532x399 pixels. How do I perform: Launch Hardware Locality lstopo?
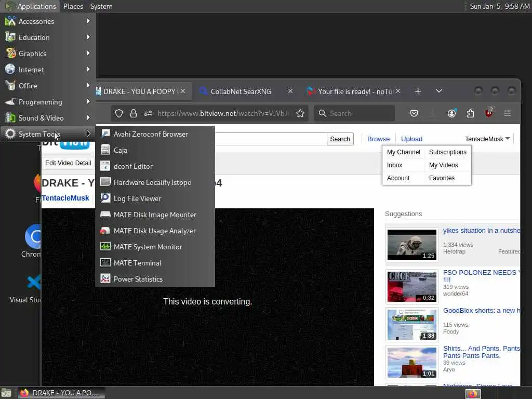pyautogui.click(x=155, y=182)
